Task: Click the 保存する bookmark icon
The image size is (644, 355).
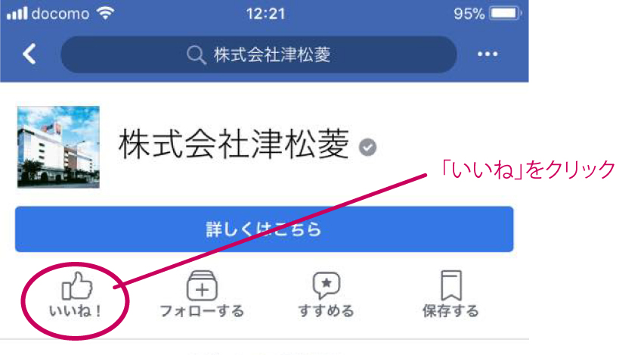Action: (x=451, y=285)
